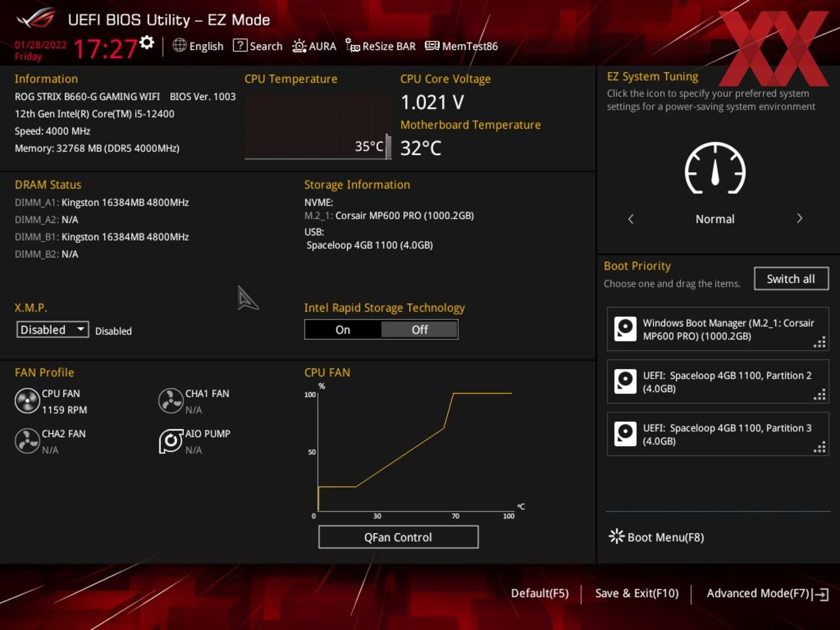Screen dimensions: 840x630
Task: Click the Boot Menu asterisk icon
Action: [616, 536]
